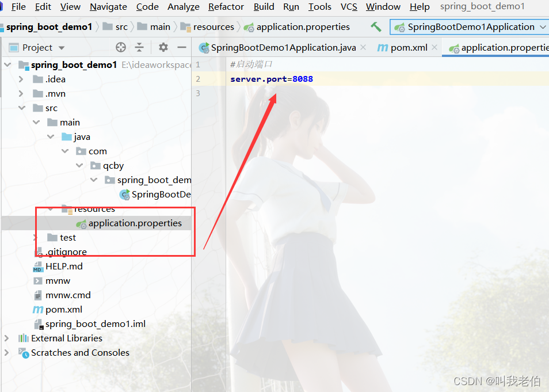Close the pom.xml editor tab

click(434, 47)
